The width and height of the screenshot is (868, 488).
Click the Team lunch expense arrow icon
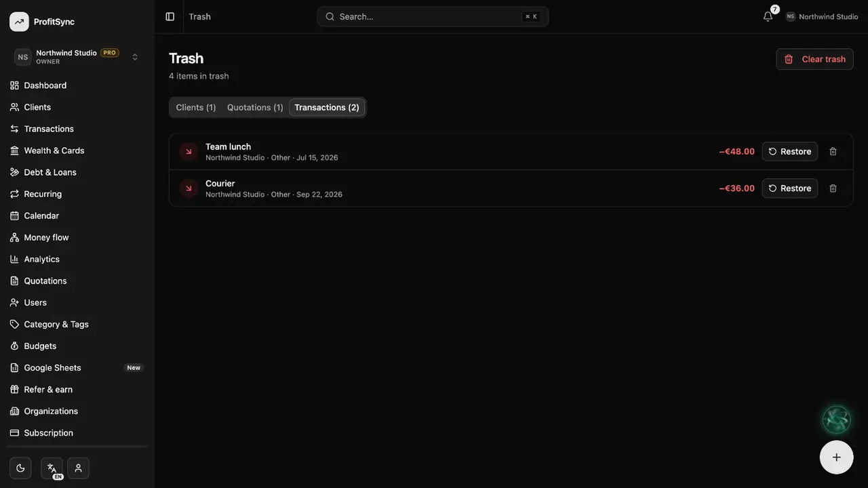pos(189,152)
